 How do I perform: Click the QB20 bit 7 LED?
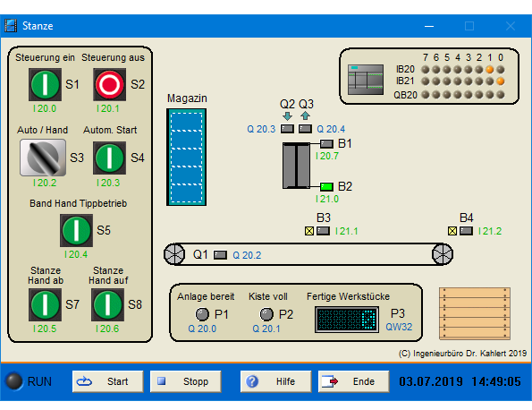[426, 95]
